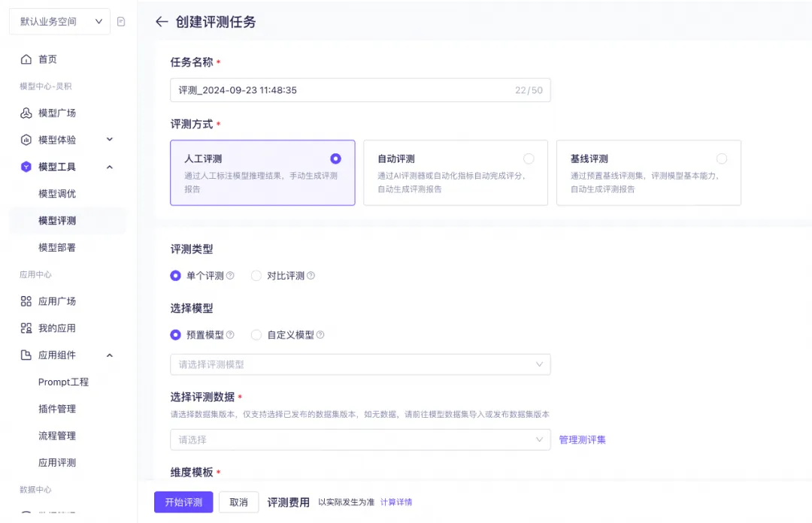Click the 模型广场 icon in sidebar
The height and width of the screenshot is (523, 812).
(26, 113)
